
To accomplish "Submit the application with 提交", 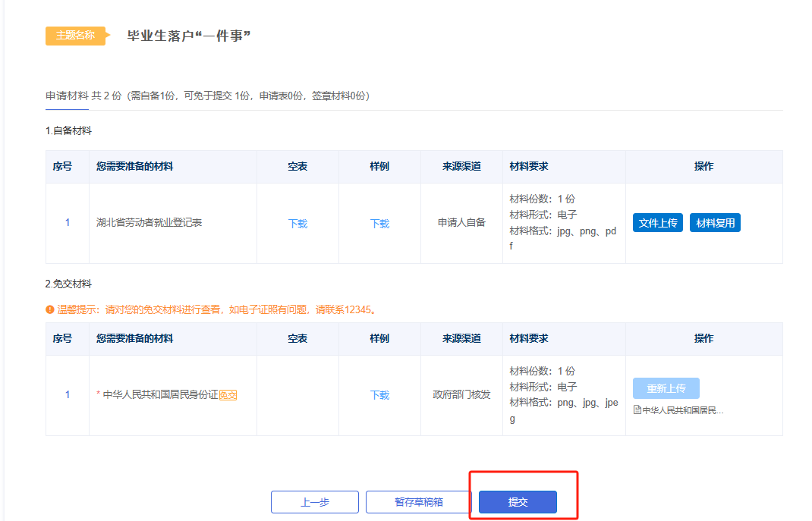I will pyautogui.click(x=518, y=502).
